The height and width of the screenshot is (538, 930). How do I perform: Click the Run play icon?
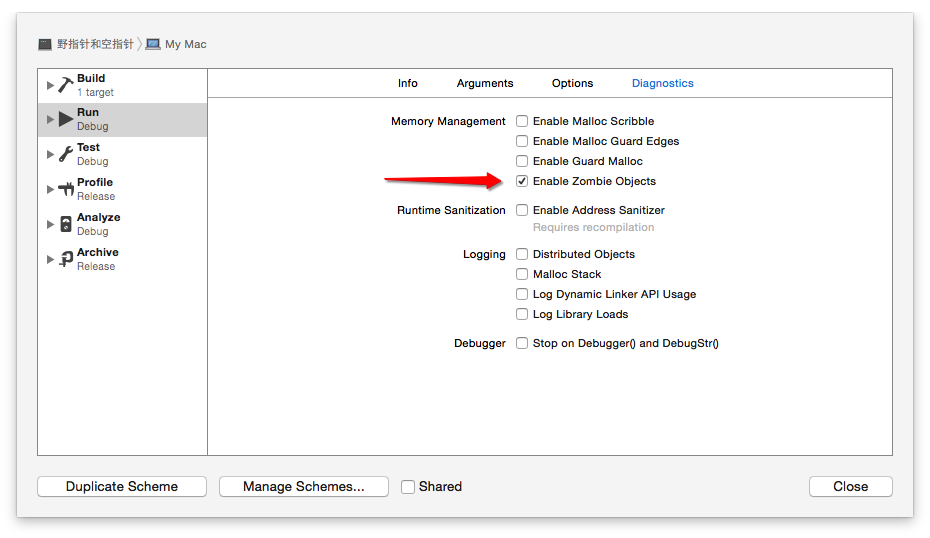66,120
